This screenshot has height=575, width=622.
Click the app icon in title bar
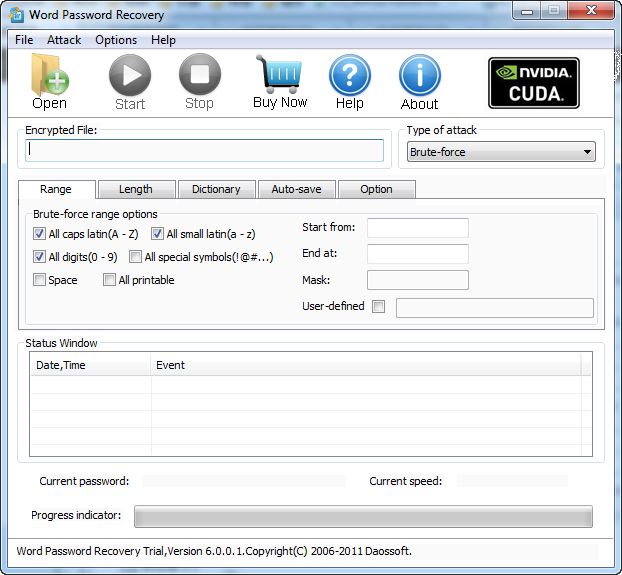(x=16, y=15)
